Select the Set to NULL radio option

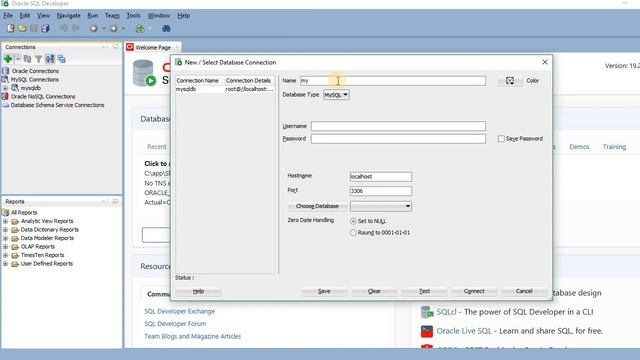coord(353,221)
